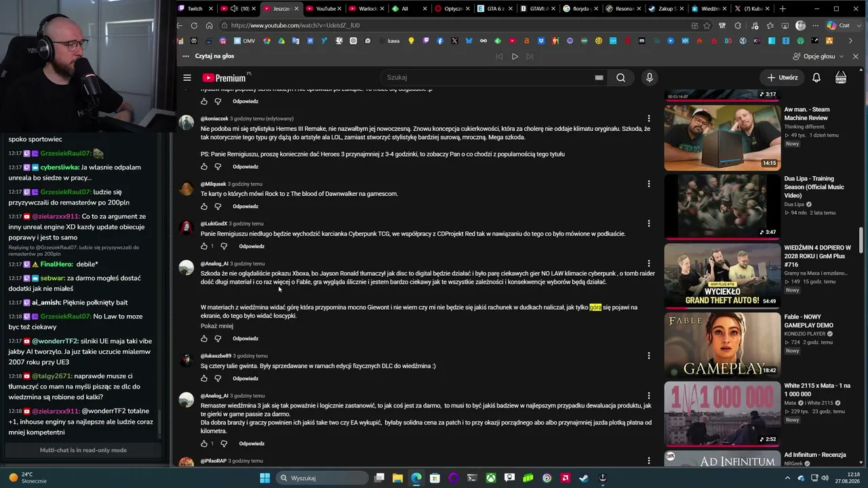
Task: Click the Windows taskbar search box
Action: 322,478
